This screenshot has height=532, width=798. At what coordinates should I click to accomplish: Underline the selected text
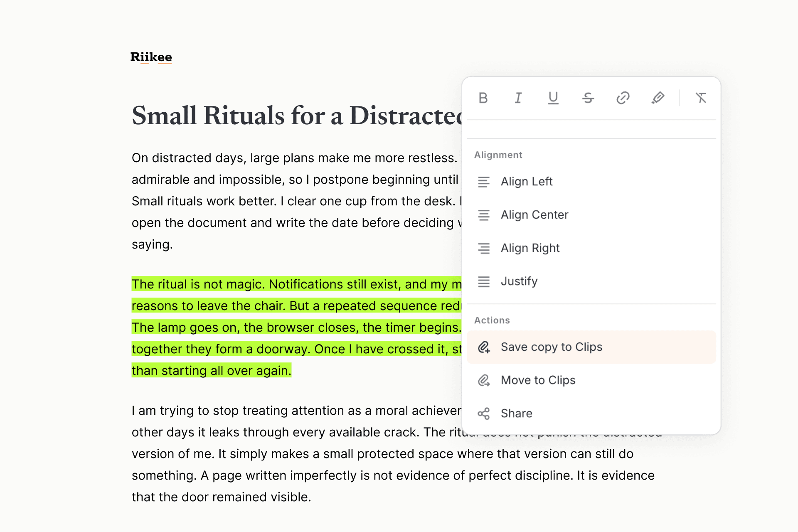pyautogui.click(x=553, y=98)
